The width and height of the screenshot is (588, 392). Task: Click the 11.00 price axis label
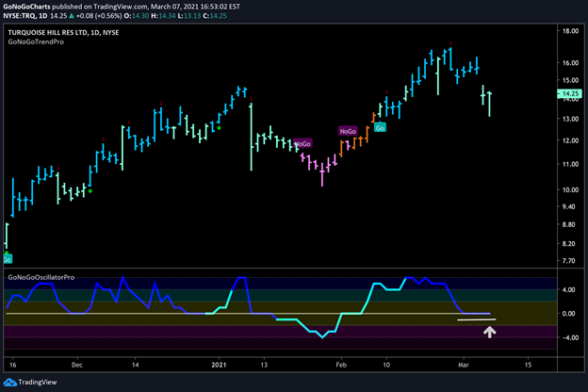(x=570, y=164)
